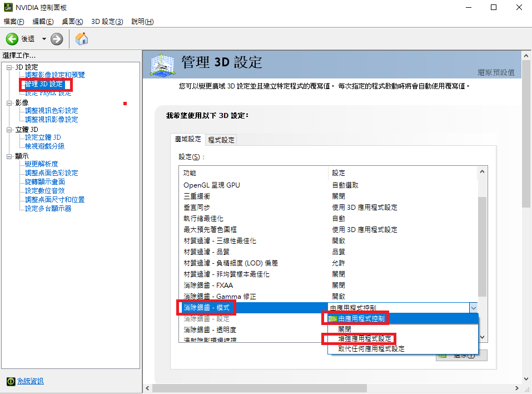532x394 pixels.
Task: Click the 系統資訊 icon at bottom left
Action: point(11,381)
